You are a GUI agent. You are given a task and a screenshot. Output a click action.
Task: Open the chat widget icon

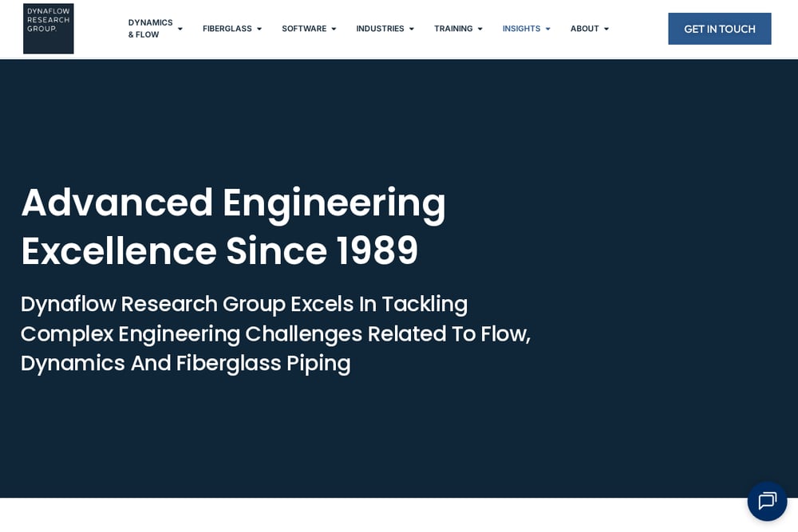[767, 501]
